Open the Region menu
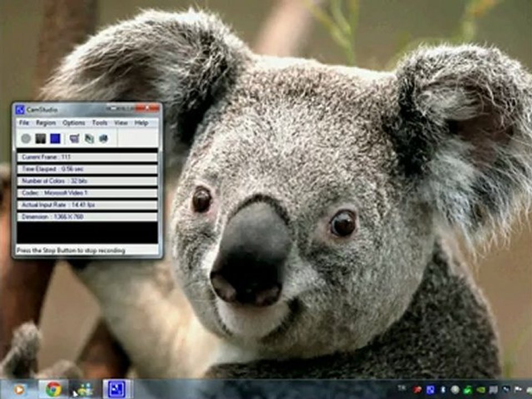Viewport: 532px width, 399px height. click(x=46, y=123)
